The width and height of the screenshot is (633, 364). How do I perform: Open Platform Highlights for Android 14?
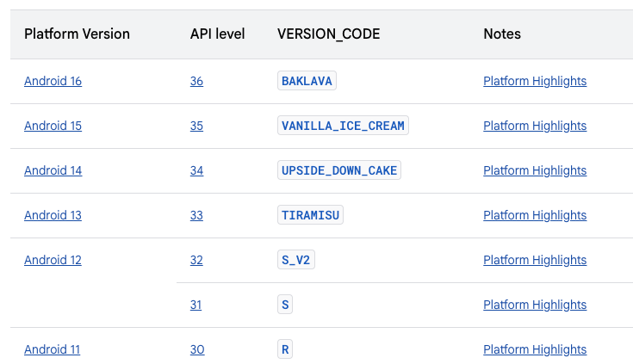[x=535, y=170]
